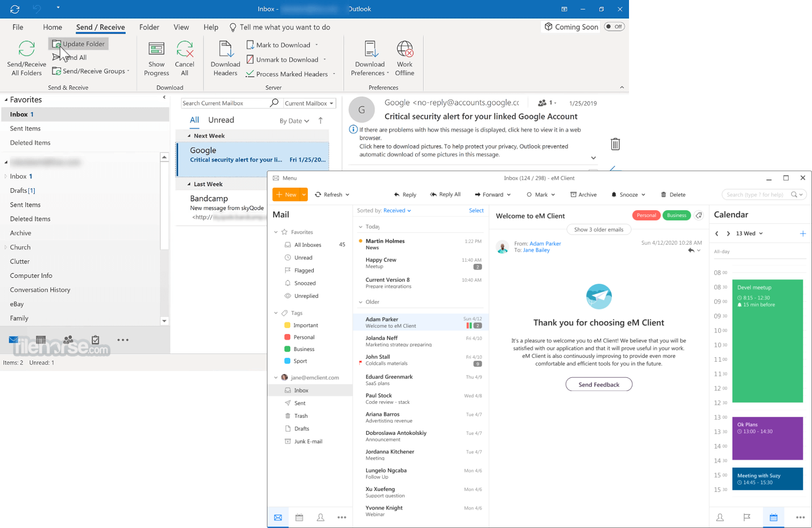Open the File tab in Outlook
The image size is (812, 528).
(x=18, y=27)
